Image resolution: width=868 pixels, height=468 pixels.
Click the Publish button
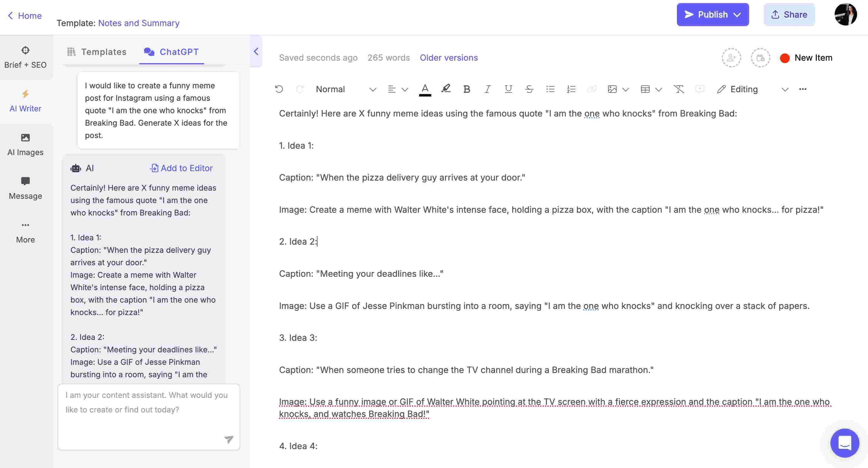[712, 15]
